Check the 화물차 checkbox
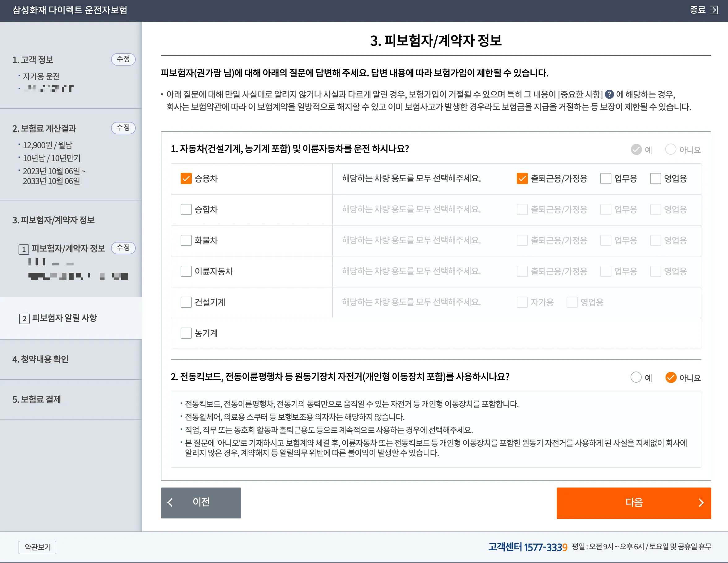 click(186, 240)
